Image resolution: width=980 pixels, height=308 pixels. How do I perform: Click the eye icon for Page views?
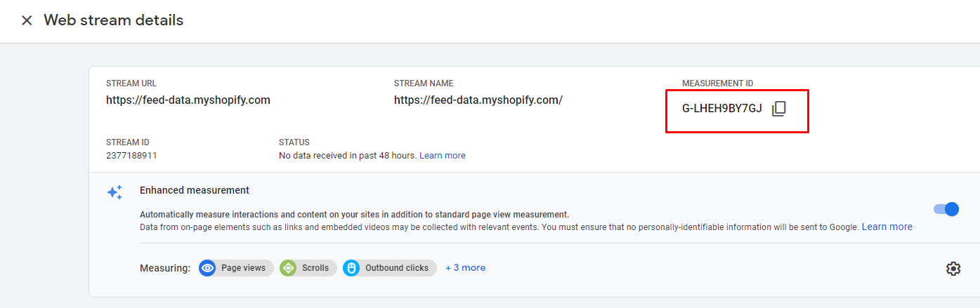(x=207, y=268)
